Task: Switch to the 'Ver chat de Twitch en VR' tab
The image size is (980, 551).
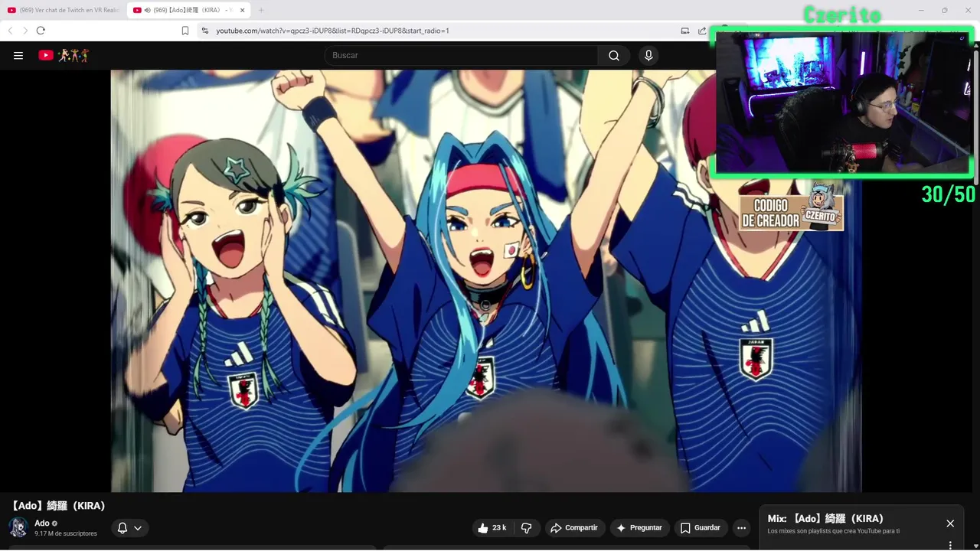Action: (x=64, y=10)
